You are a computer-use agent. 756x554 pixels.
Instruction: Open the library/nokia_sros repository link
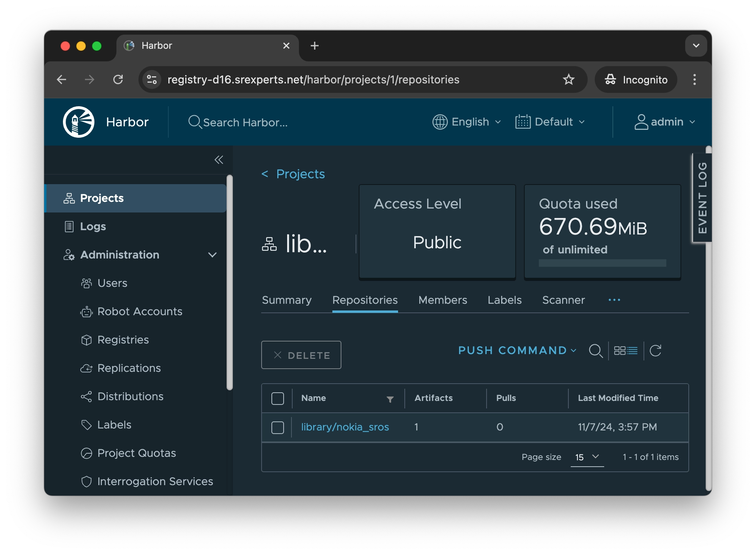tap(345, 427)
